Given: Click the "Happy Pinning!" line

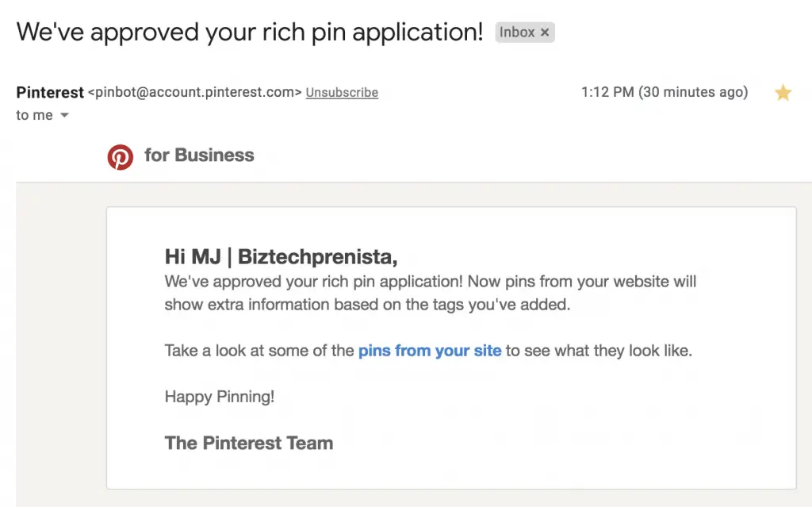Looking at the screenshot, I should pos(220,397).
